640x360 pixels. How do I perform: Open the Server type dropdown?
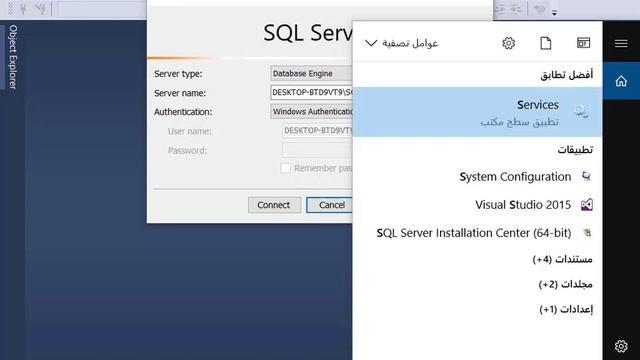311,73
